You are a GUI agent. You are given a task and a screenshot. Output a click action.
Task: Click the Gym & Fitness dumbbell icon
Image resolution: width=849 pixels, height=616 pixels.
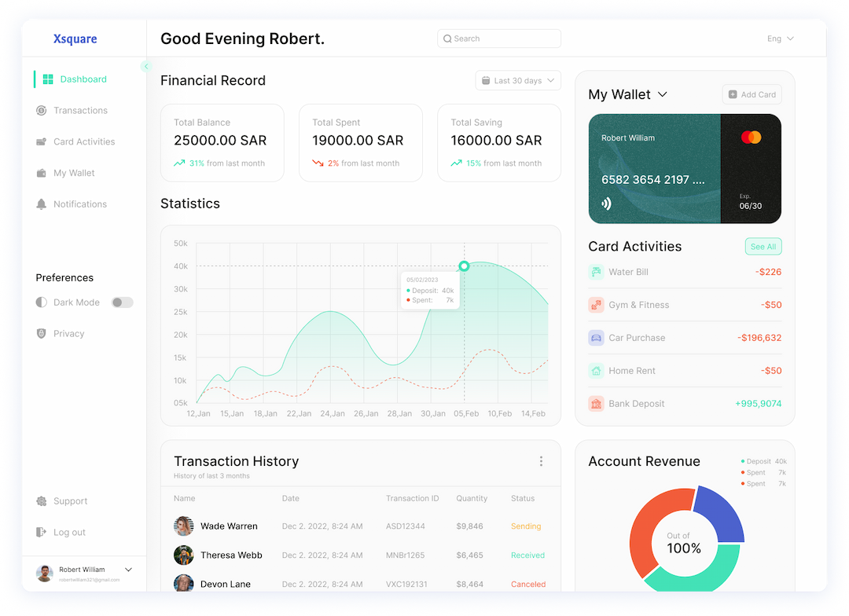click(x=596, y=305)
